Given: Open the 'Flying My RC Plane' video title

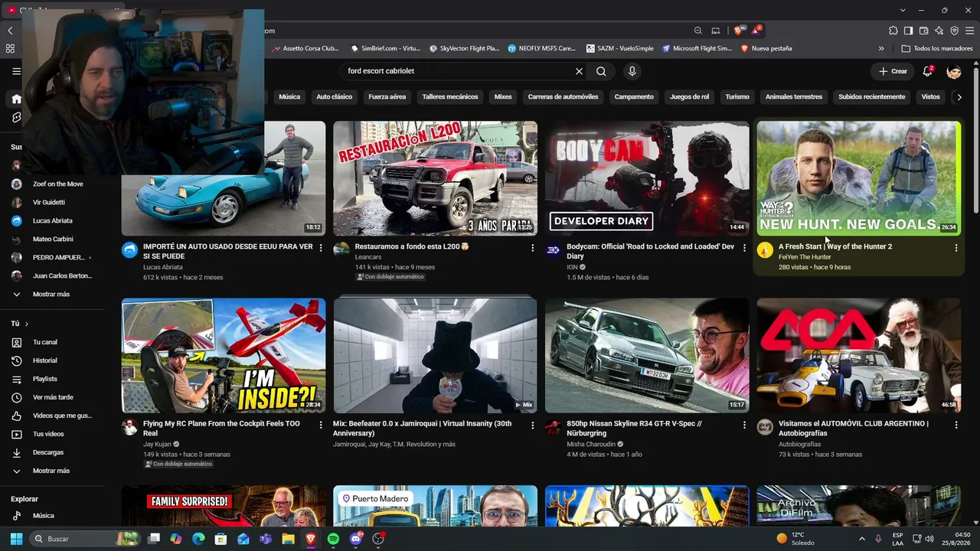Looking at the screenshot, I should (222, 429).
